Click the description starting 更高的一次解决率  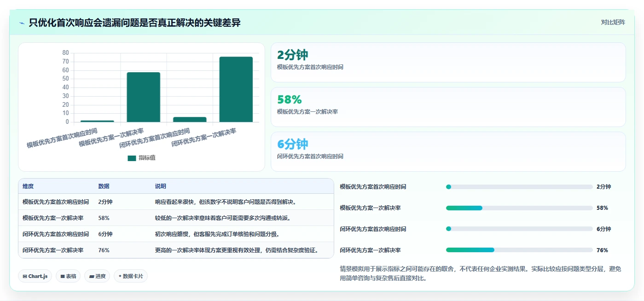[x=238, y=250]
